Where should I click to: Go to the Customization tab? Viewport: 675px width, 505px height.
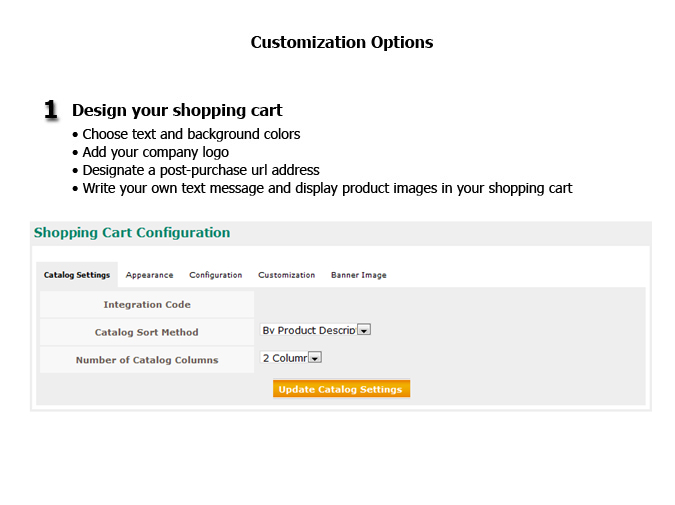[x=286, y=275]
